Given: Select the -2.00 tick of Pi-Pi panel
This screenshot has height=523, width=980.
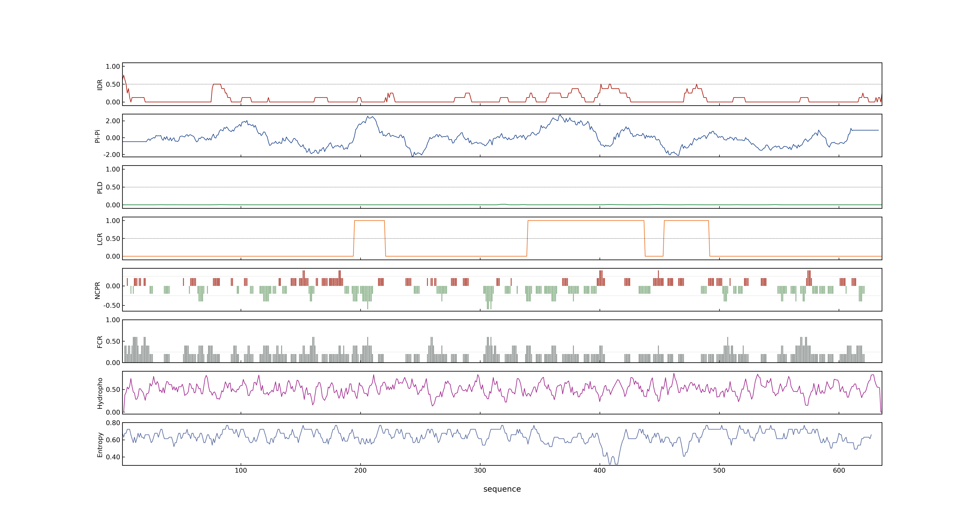Looking at the screenshot, I should (111, 155).
